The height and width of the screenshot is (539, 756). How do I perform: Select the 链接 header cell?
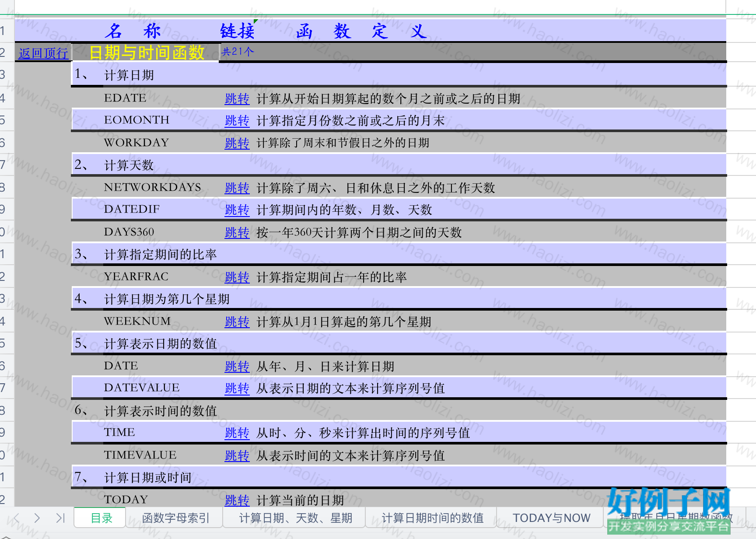pos(238,31)
